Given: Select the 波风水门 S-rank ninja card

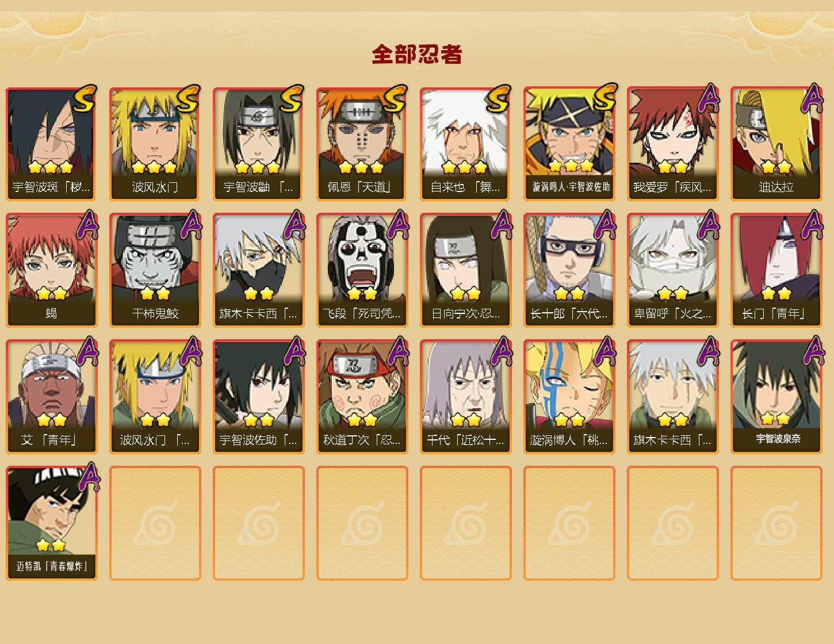Looking at the screenshot, I should 155,144.
